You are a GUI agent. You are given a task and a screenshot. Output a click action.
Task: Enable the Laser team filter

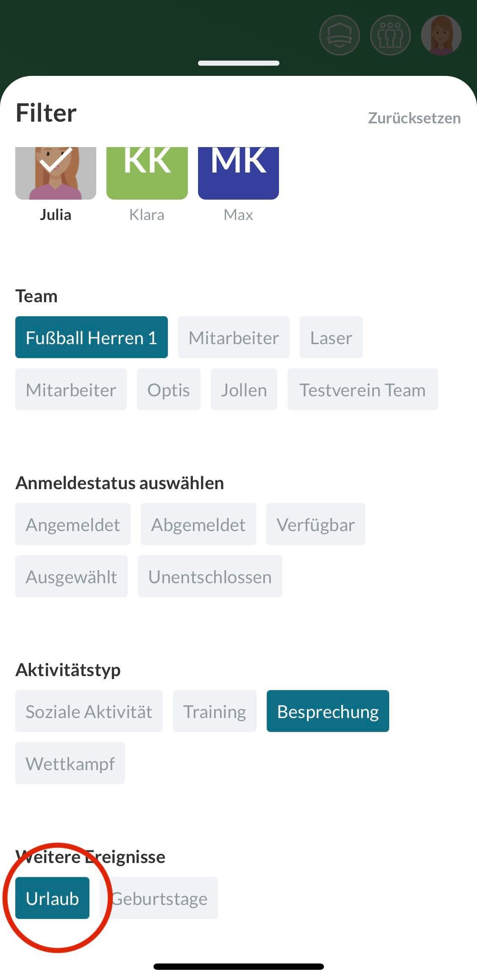coord(331,337)
